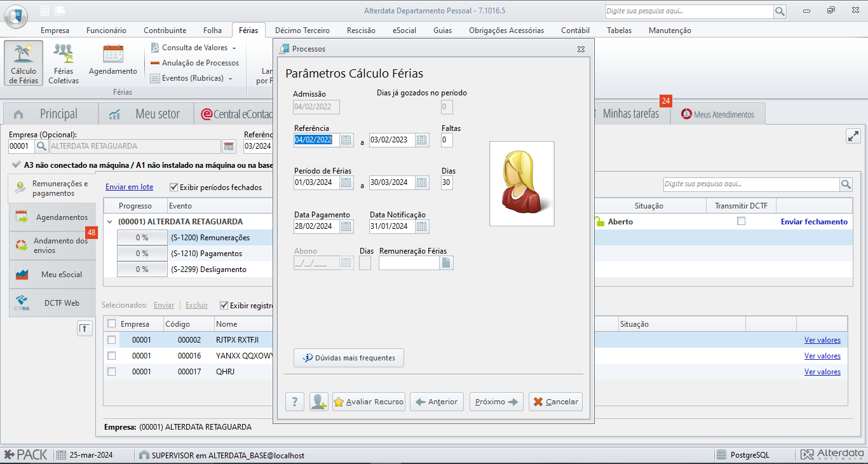This screenshot has height=464, width=868.
Task: Tick the select-all checkbox in employee table header
Action: pos(112,324)
